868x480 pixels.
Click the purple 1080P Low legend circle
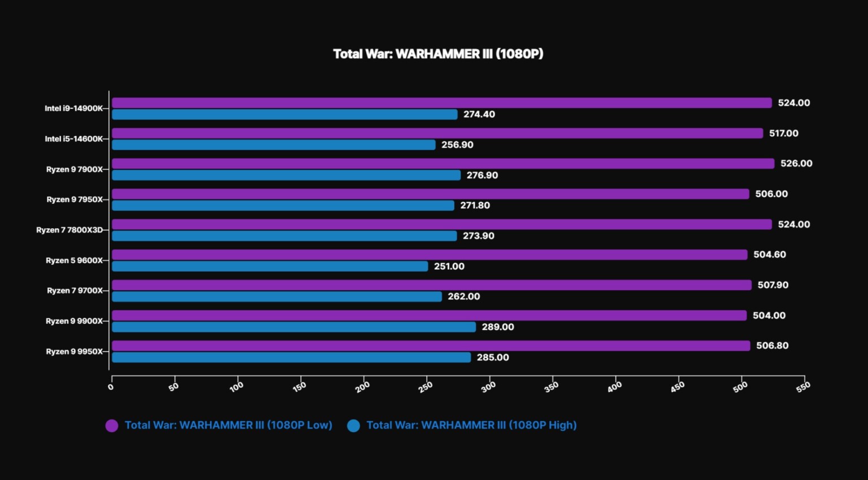[x=112, y=426]
